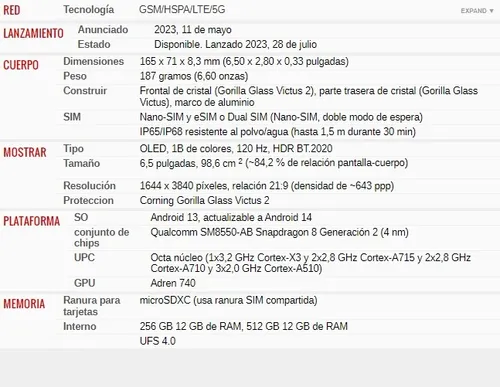This screenshot has height=387, width=500.
Task: Select the Estado label
Action: tap(94, 44)
